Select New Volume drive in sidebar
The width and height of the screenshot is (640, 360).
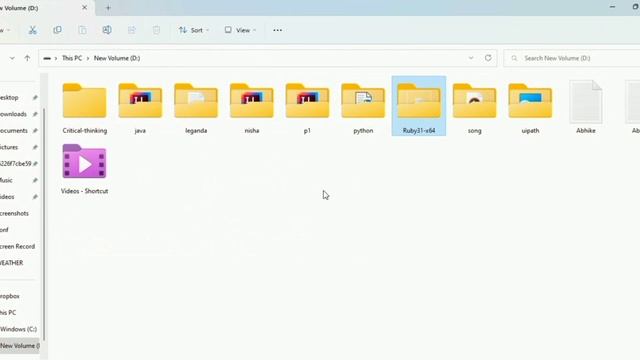point(19,346)
